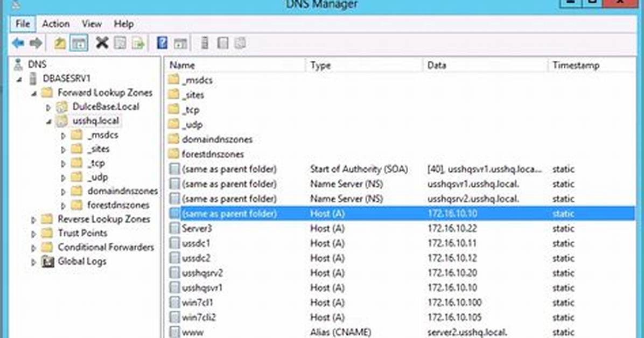The height and width of the screenshot is (338, 644).
Task: Click the DulceBase.Local zone icon
Action: (x=62, y=107)
